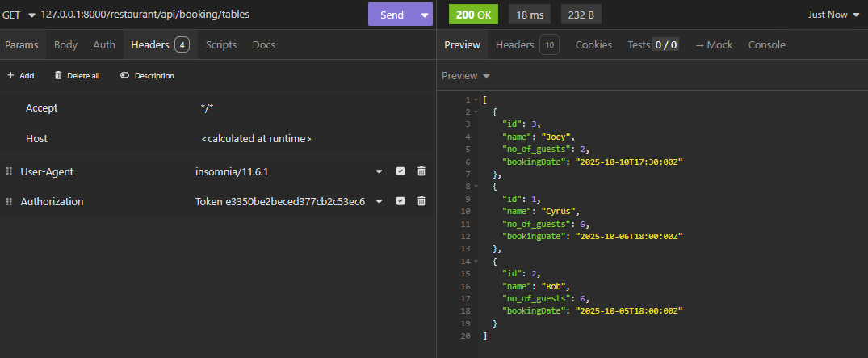This screenshot has width=868, height=358.
Task: Uncheck the Authorization header checkbox
Action: pos(400,201)
